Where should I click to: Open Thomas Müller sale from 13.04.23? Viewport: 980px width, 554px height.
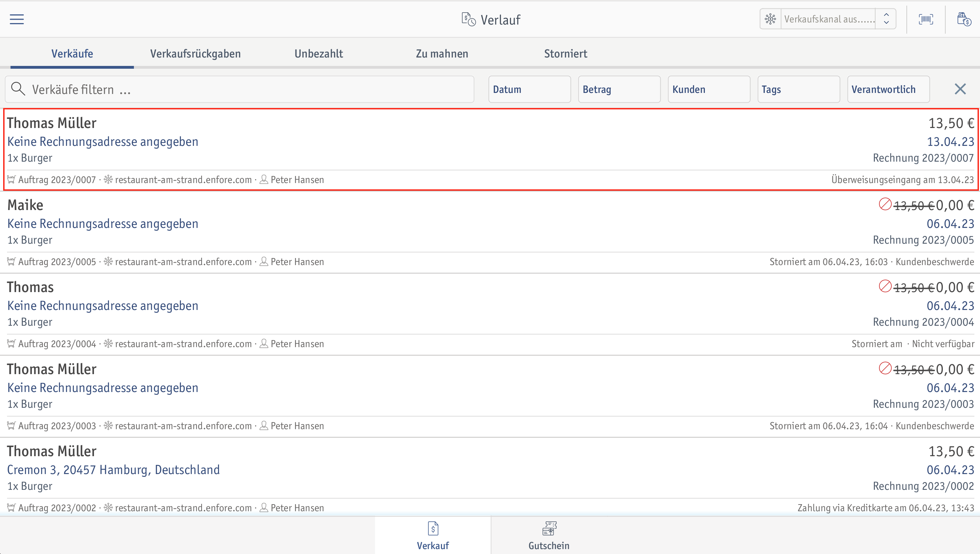tap(490, 149)
